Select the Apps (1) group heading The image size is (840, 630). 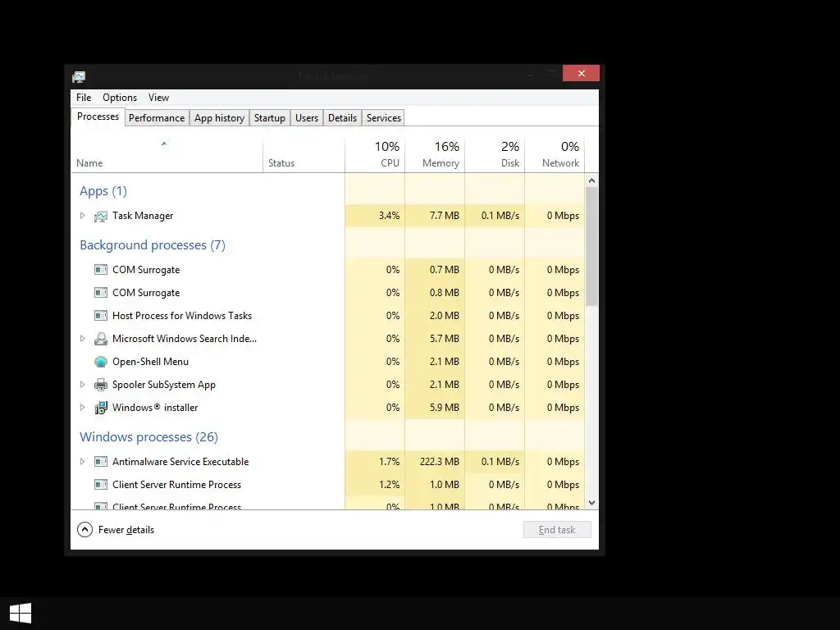click(103, 191)
